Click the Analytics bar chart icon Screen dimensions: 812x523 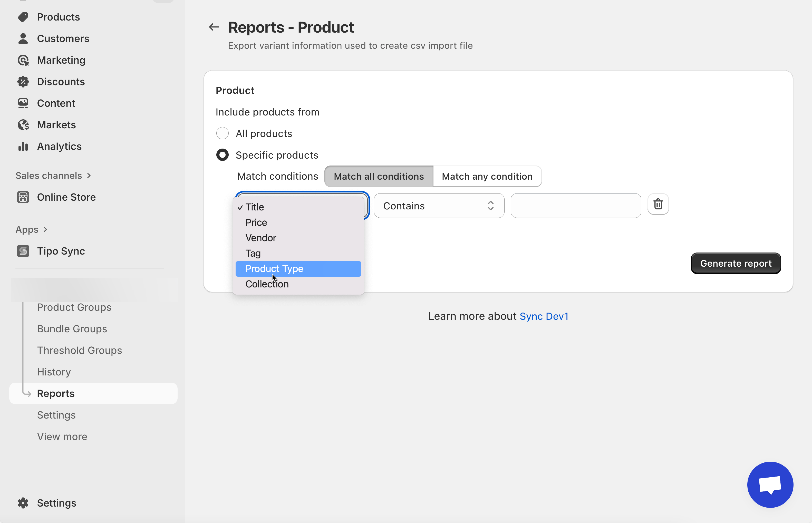coord(23,146)
